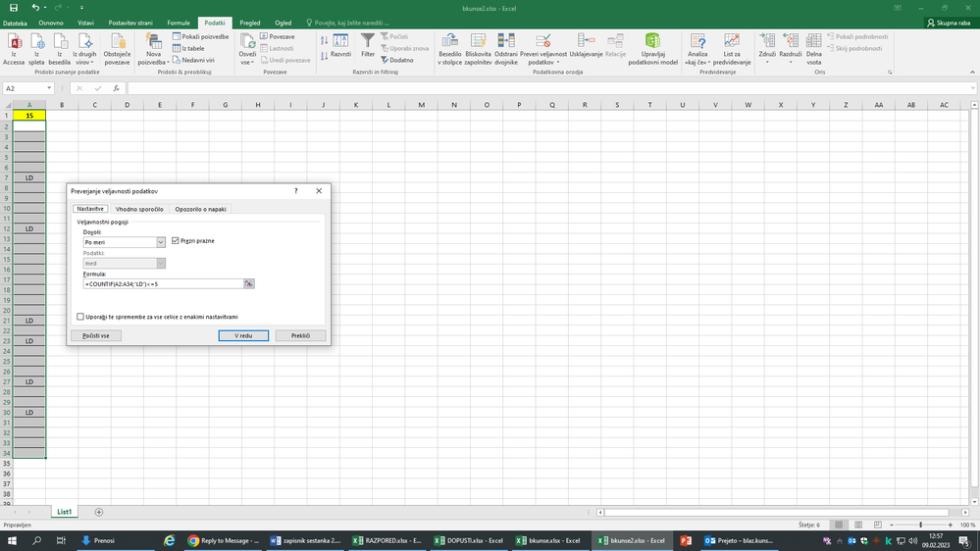Click the save icon in title bar
Viewport: 980px width, 551px height.
point(13,8)
